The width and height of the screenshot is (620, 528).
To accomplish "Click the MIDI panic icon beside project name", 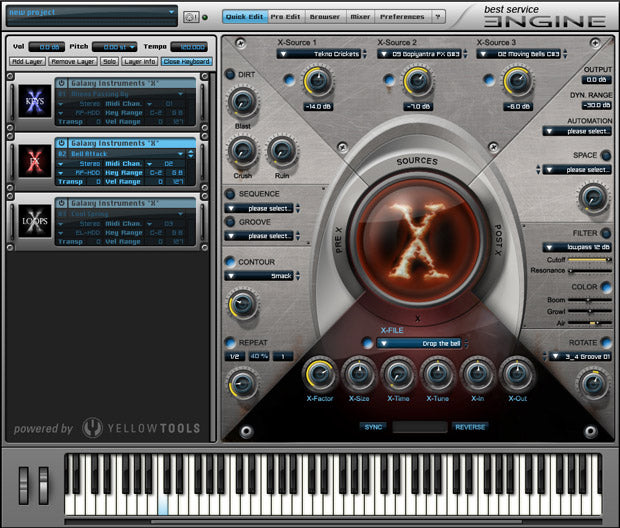I will tap(191, 17).
